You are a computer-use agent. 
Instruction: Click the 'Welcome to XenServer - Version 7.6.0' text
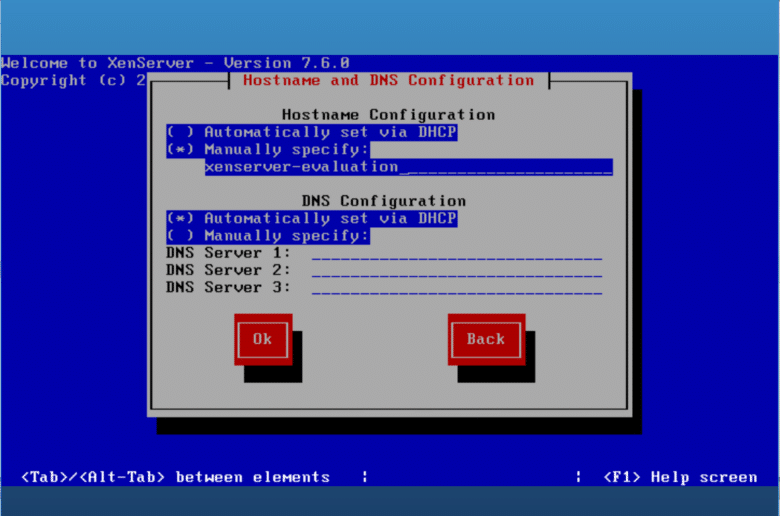[x=175, y=63]
